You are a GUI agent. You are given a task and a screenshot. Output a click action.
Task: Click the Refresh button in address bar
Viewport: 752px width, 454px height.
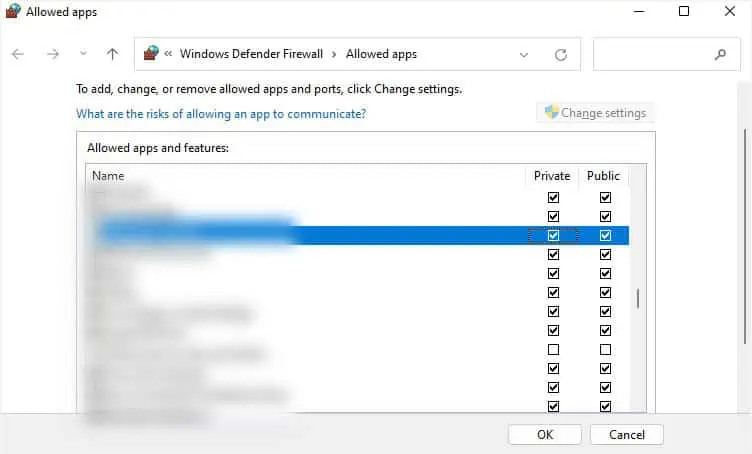[560, 54]
